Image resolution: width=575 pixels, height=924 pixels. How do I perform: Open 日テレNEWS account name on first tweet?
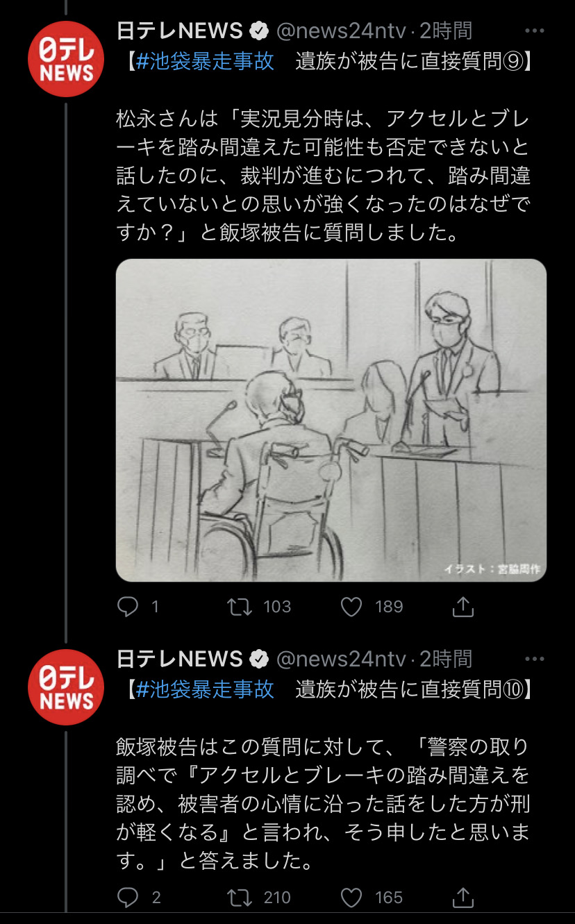[180, 31]
